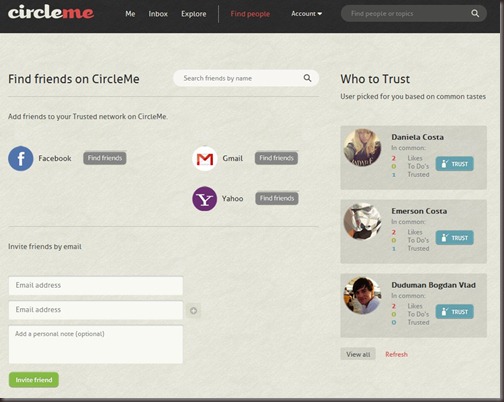Open the Me menu item
Image resolution: width=504 pixels, height=402 pixels.
tap(130, 14)
